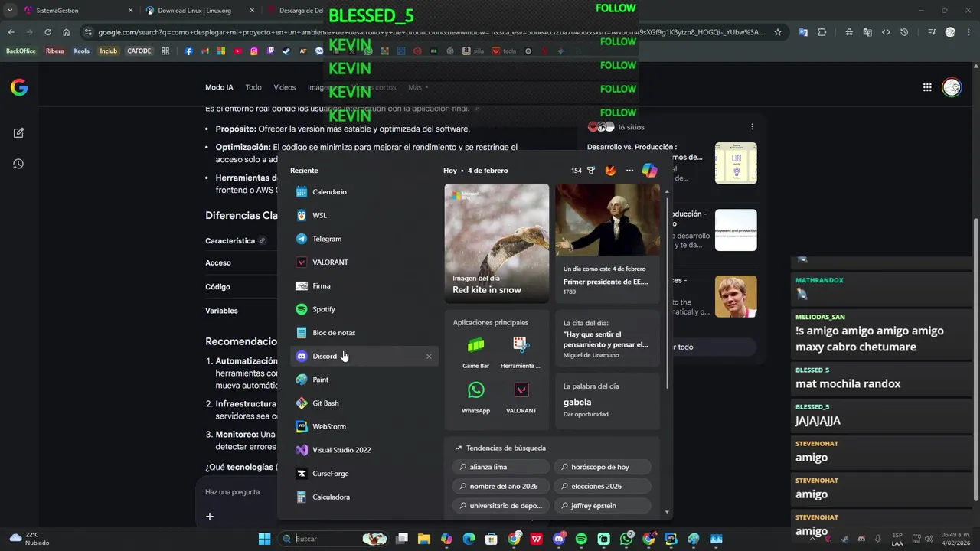Open Game Bar in Aplicaciones principales
The height and width of the screenshot is (551, 980).
pos(475,353)
